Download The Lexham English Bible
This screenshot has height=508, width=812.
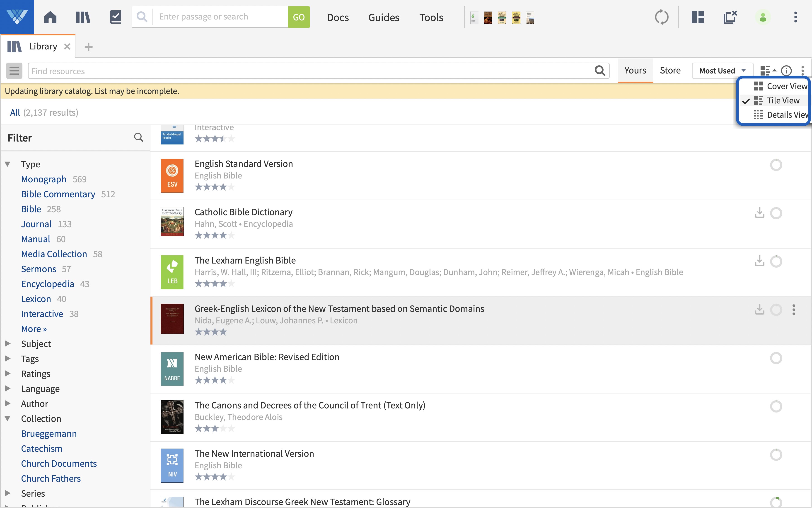coord(759,261)
